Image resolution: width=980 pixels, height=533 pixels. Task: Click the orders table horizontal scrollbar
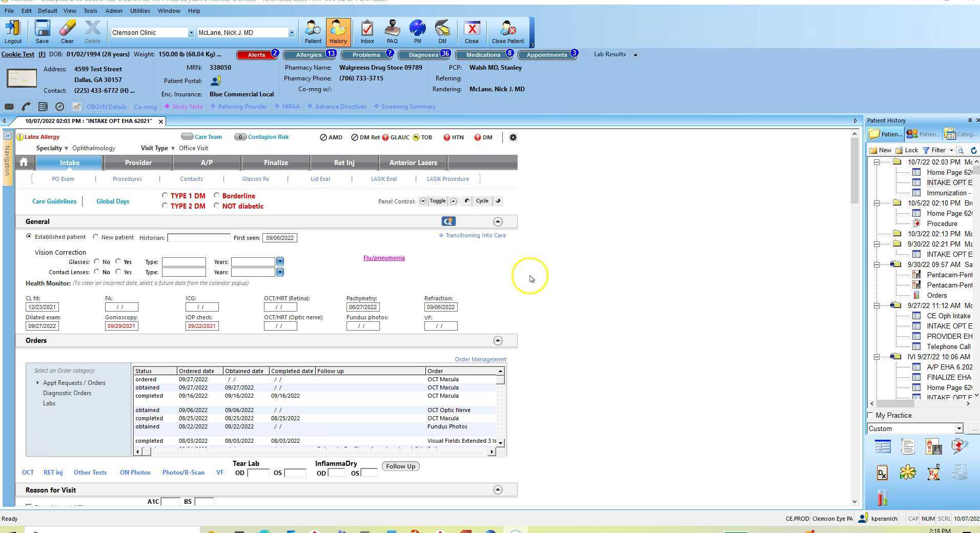318,452
